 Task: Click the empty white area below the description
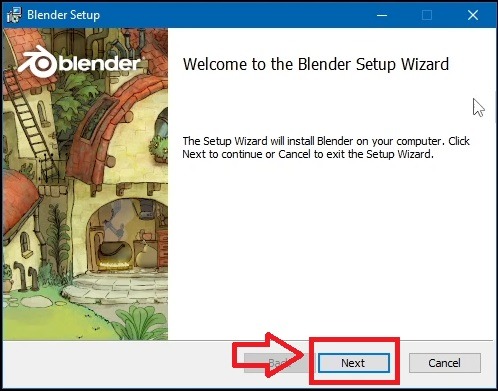click(x=330, y=250)
